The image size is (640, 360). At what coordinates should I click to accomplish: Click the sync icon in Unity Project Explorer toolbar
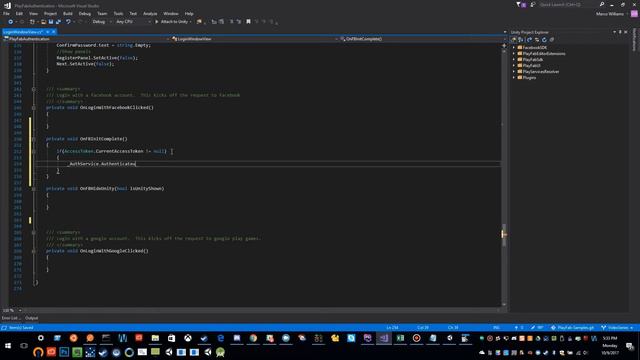tap(537, 40)
